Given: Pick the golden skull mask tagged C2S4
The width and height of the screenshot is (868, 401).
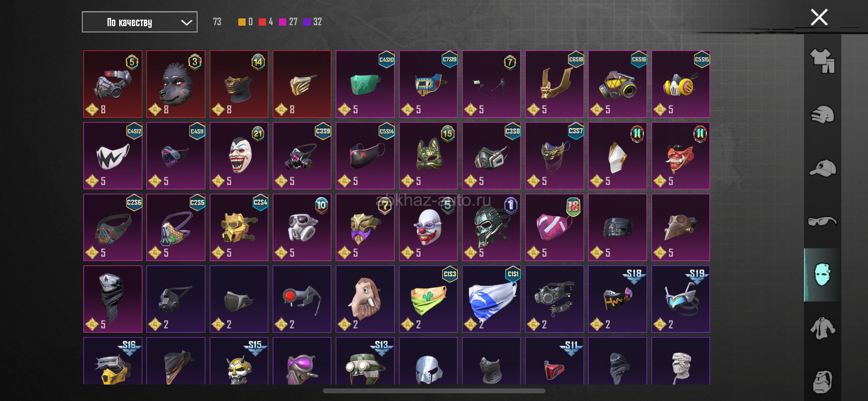Looking at the screenshot, I should click(x=239, y=227).
